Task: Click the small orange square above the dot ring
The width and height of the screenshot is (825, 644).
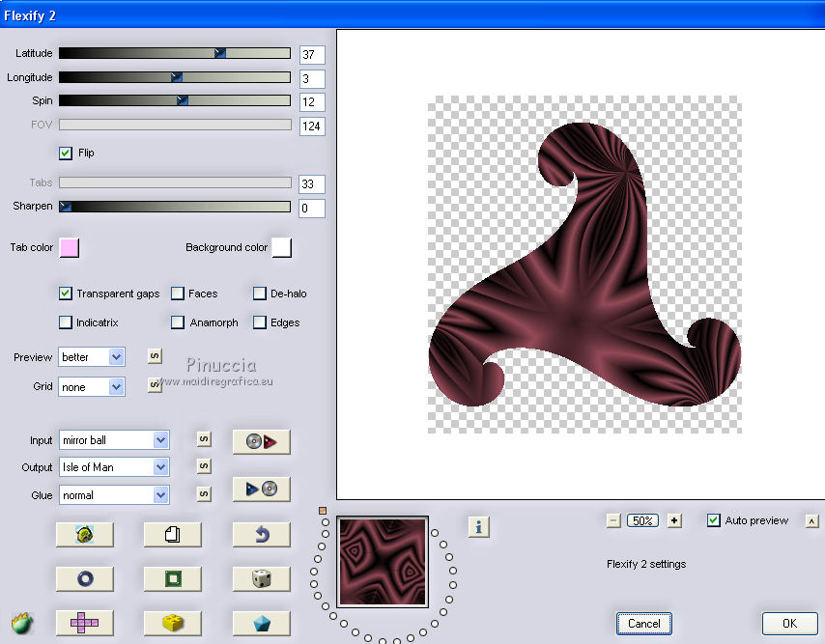Action: (323, 511)
